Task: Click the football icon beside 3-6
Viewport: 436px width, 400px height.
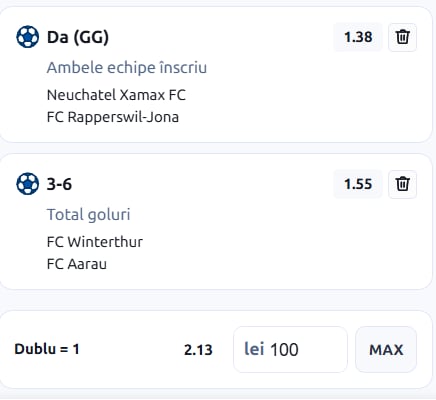Action: [27, 184]
